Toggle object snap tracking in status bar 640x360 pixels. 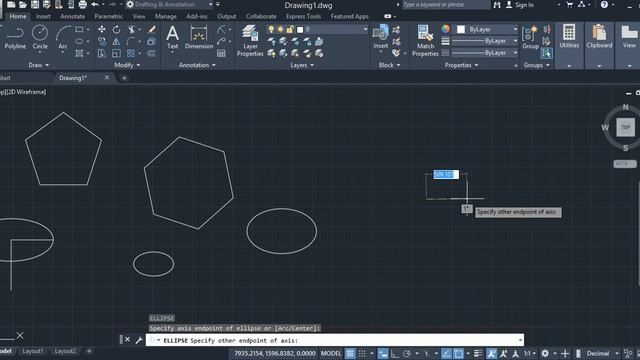[x=446, y=353]
